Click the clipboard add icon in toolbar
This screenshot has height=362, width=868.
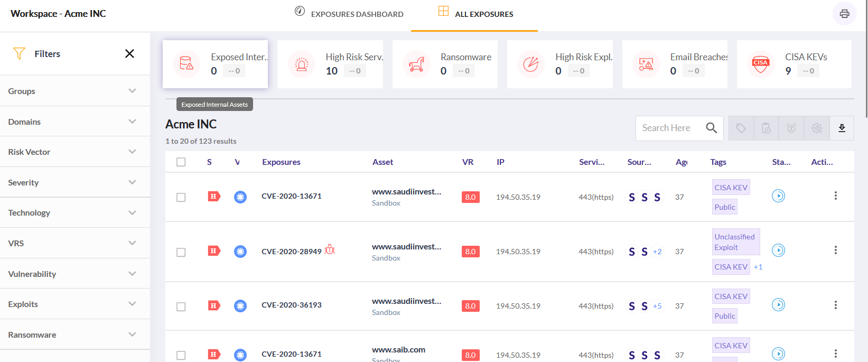pos(766,128)
